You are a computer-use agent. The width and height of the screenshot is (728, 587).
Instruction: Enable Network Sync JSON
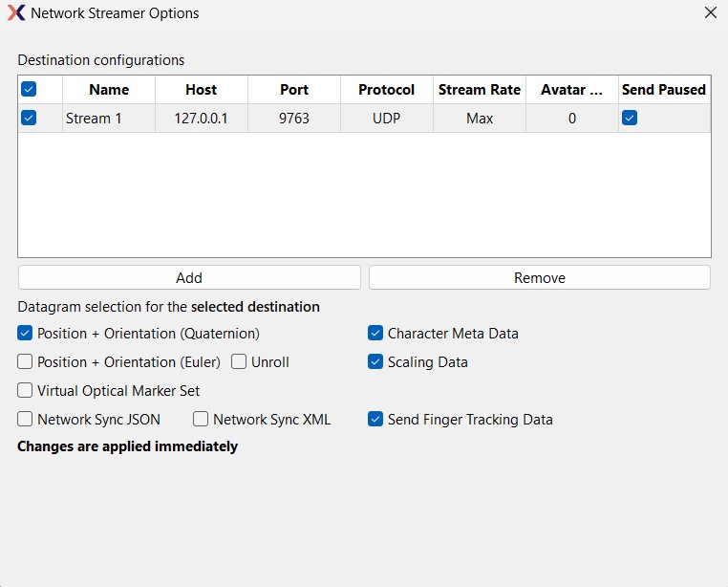(25, 419)
